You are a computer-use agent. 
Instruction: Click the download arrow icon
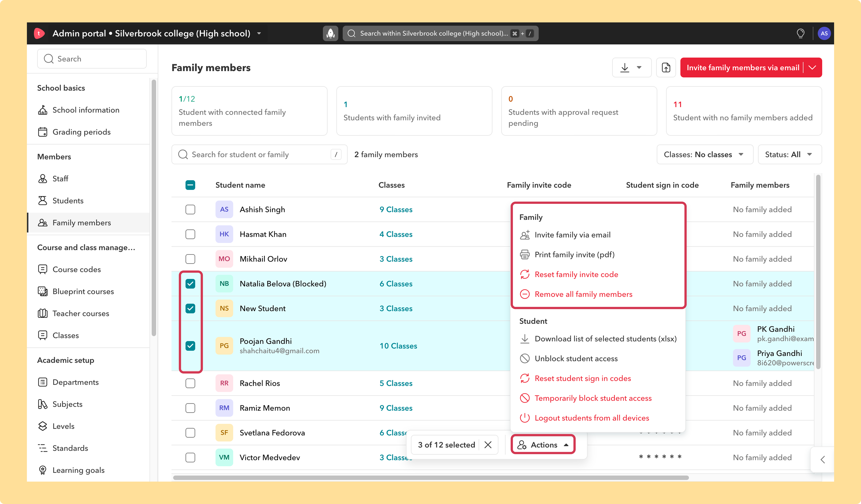click(625, 68)
